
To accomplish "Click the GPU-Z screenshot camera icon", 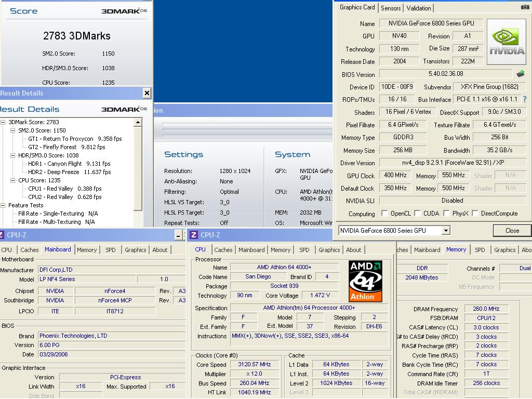I will click(525, 7).
